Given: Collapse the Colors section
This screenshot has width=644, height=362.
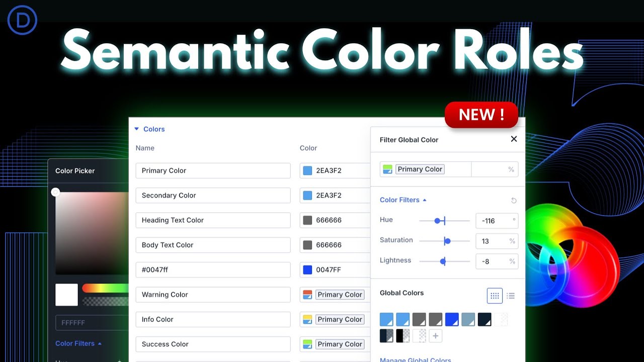Looking at the screenshot, I should tap(136, 129).
